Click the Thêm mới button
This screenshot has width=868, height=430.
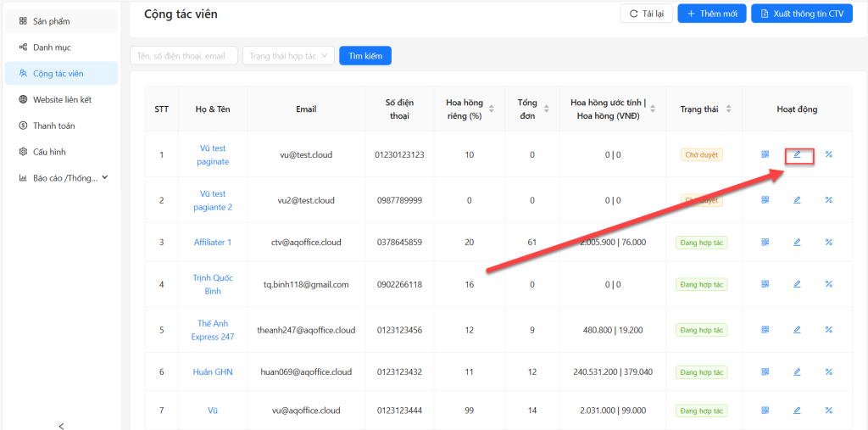[712, 14]
